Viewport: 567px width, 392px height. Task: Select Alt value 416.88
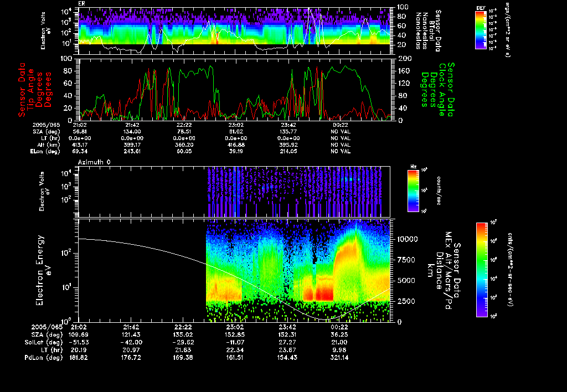pyautogui.click(x=236, y=145)
